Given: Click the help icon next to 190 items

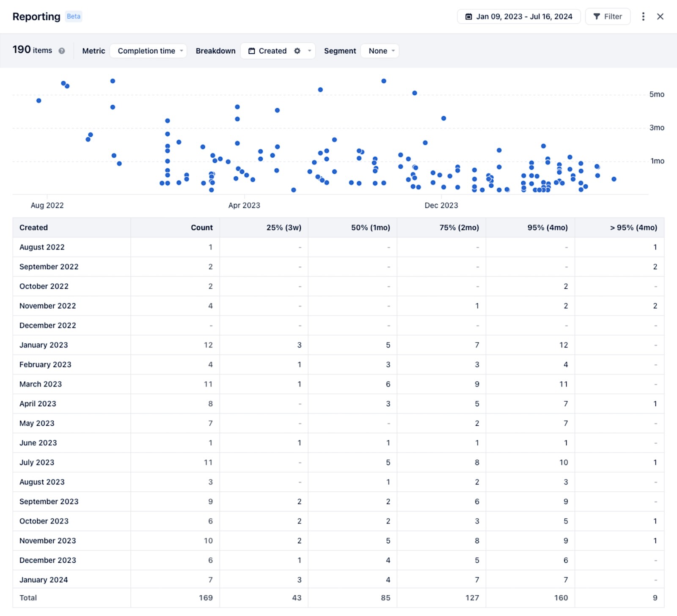Looking at the screenshot, I should (x=62, y=51).
